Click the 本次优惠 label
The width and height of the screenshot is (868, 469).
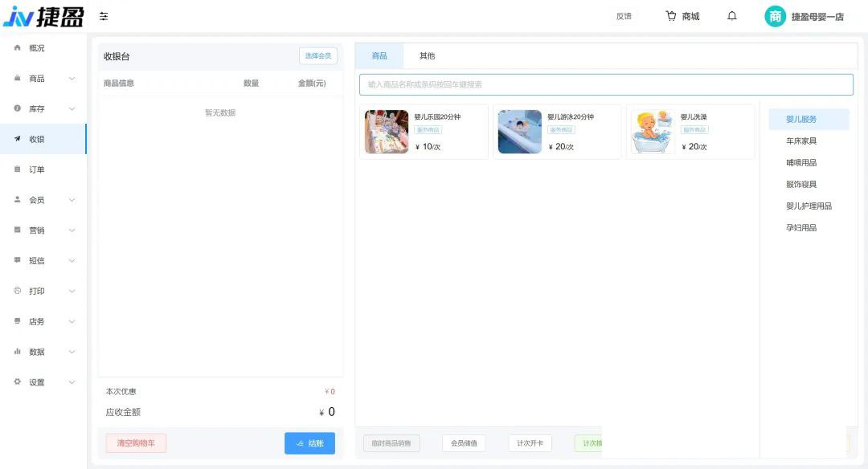click(x=121, y=391)
